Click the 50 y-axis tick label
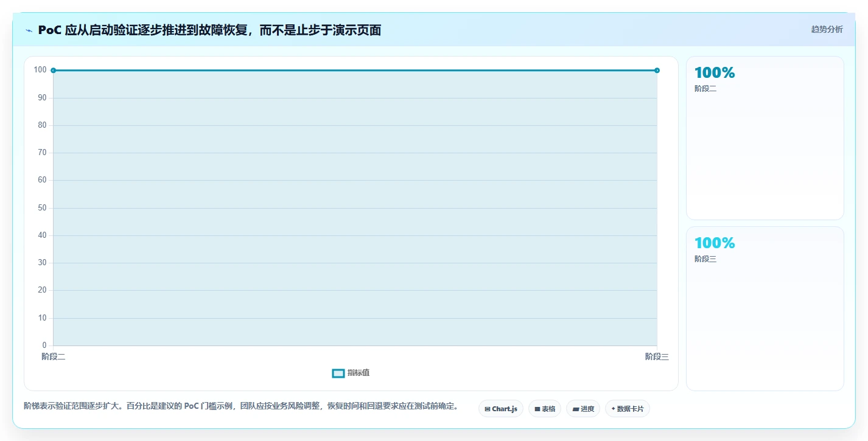 42,208
